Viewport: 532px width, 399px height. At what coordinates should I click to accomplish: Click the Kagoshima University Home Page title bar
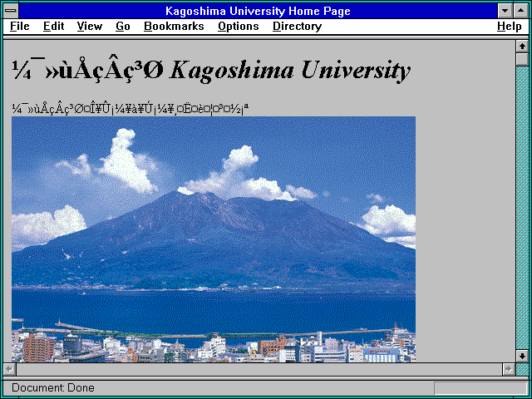coord(258,11)
